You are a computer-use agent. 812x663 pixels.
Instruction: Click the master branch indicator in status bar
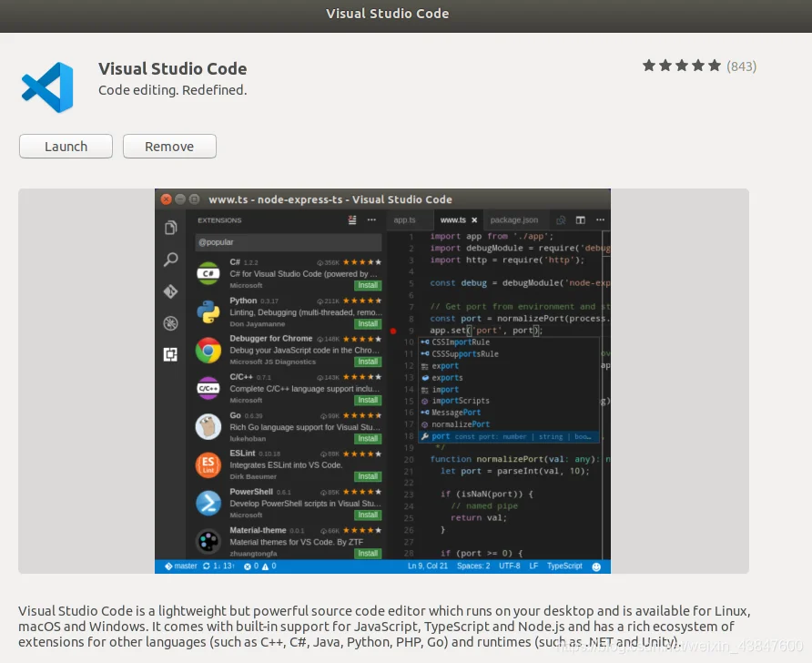[181, 566]
